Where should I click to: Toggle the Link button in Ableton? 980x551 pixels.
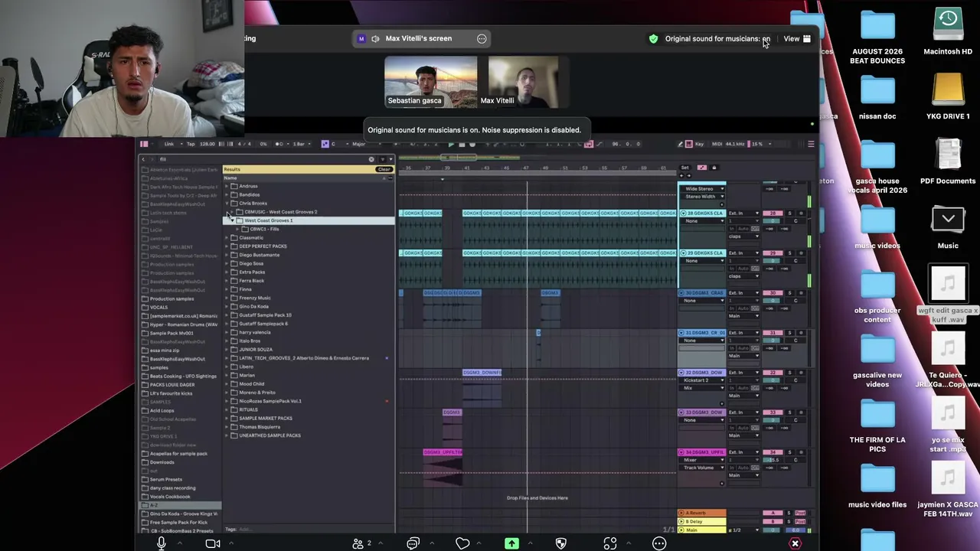click(x=169, y=144)
